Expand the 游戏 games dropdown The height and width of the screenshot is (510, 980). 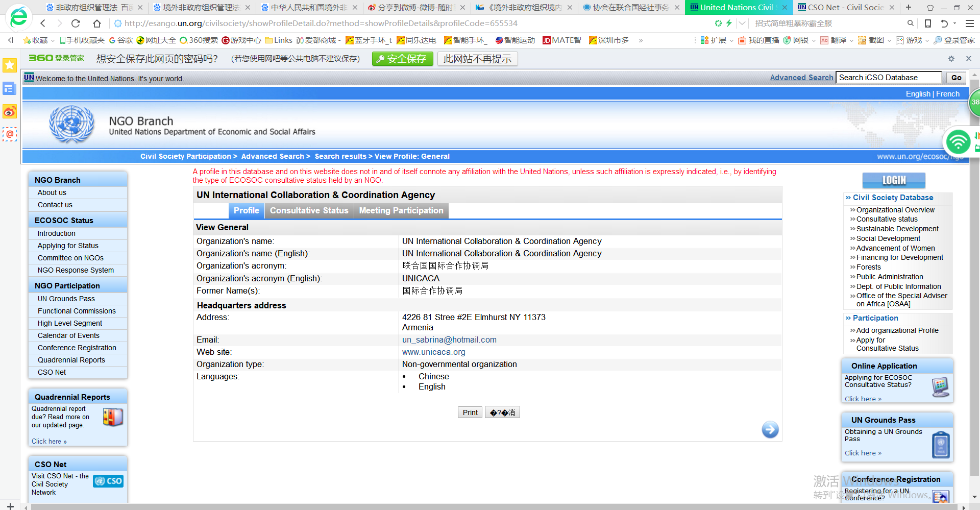(x=927, y=40)
